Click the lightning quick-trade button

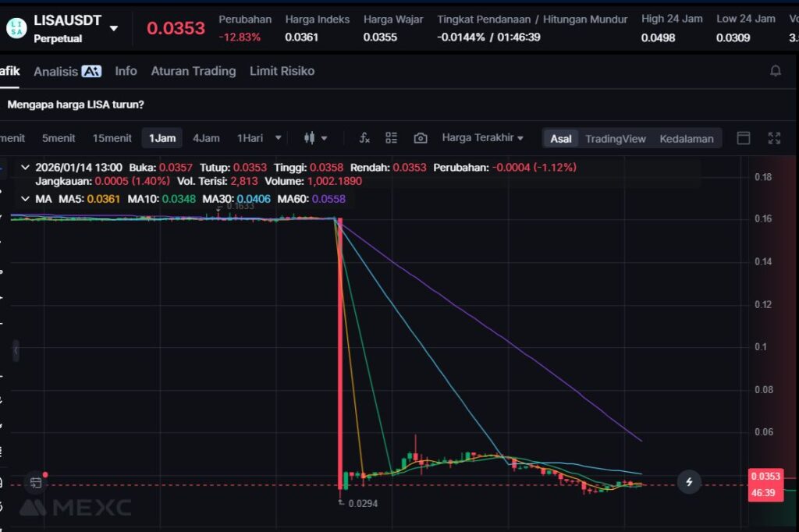coord(689,482)
